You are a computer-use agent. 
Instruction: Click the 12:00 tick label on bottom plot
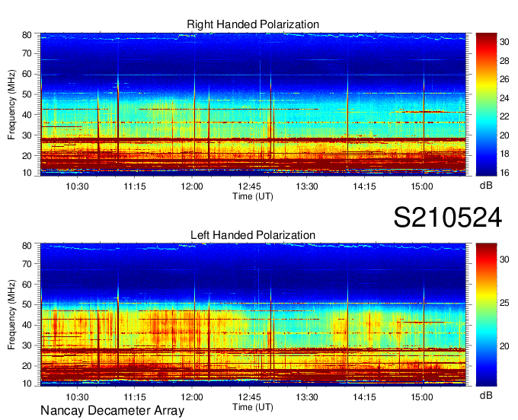192,397
